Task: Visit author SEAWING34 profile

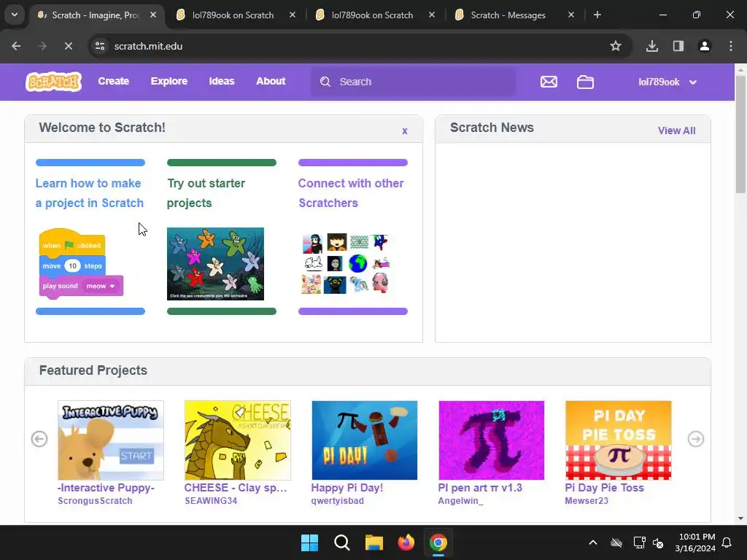Action: click(x=211, y=501)
